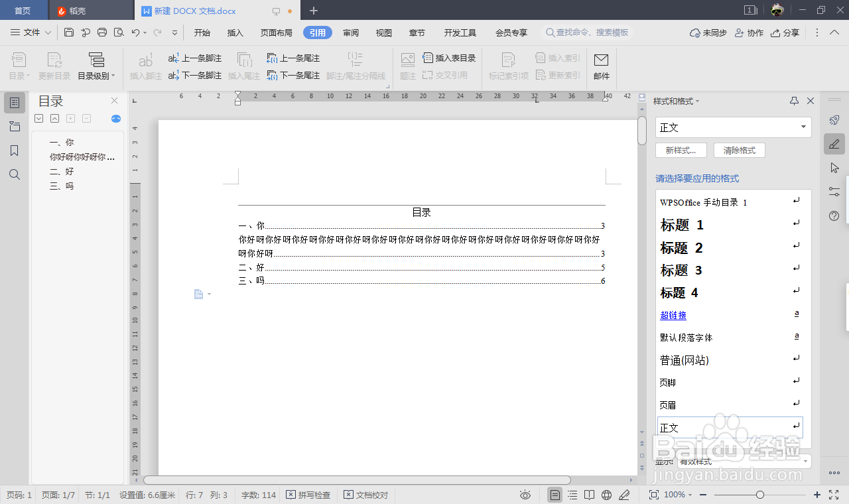
Task: Switch to 插入 ribbon tab
Action: (235, 32)
